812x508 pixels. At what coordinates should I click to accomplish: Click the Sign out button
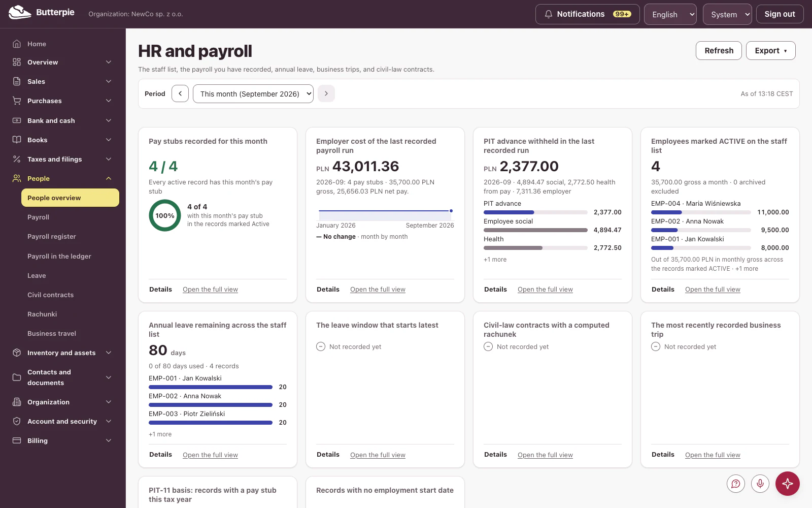click(780, 14)
